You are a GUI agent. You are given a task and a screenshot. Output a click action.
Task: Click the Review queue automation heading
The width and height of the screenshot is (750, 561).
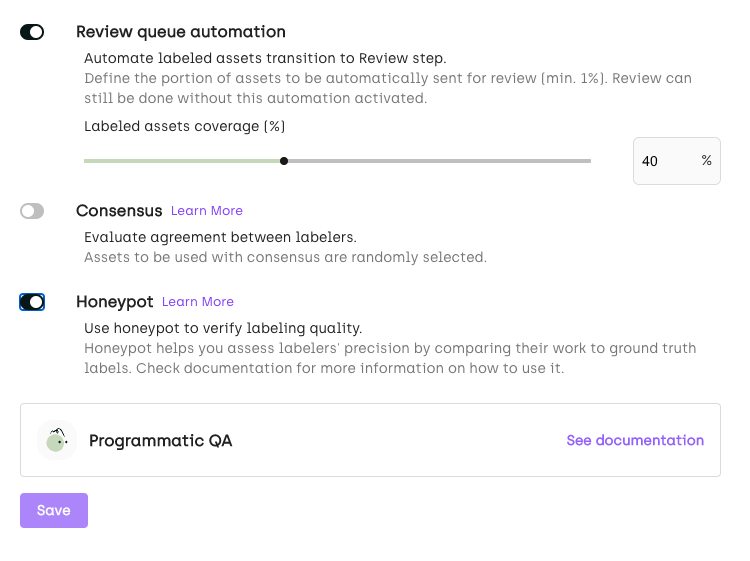(x=180, y=32)
